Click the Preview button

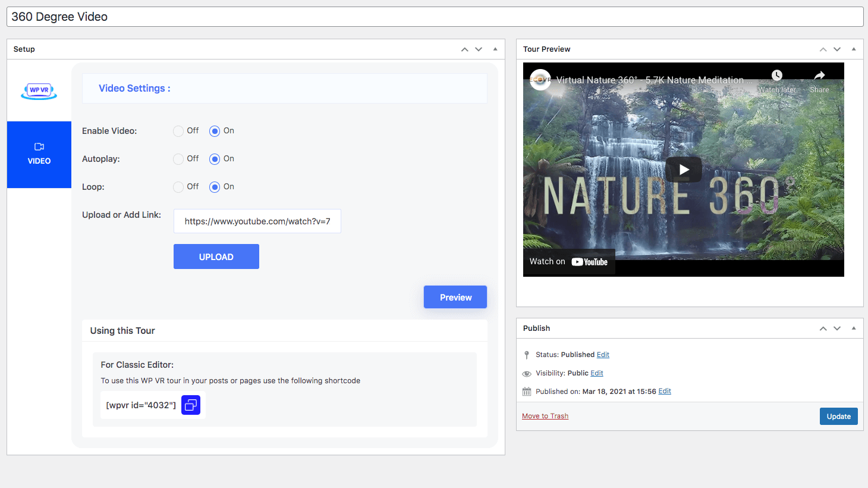455,297
